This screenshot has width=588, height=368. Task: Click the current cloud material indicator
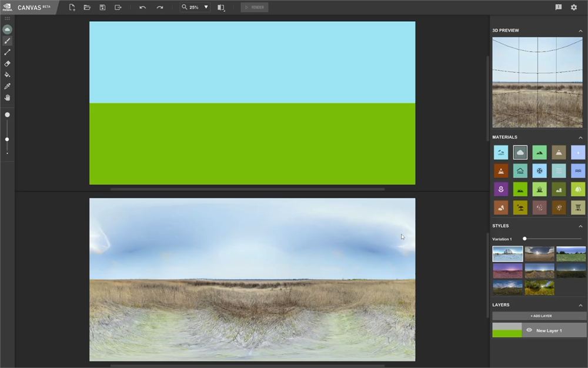7,29
